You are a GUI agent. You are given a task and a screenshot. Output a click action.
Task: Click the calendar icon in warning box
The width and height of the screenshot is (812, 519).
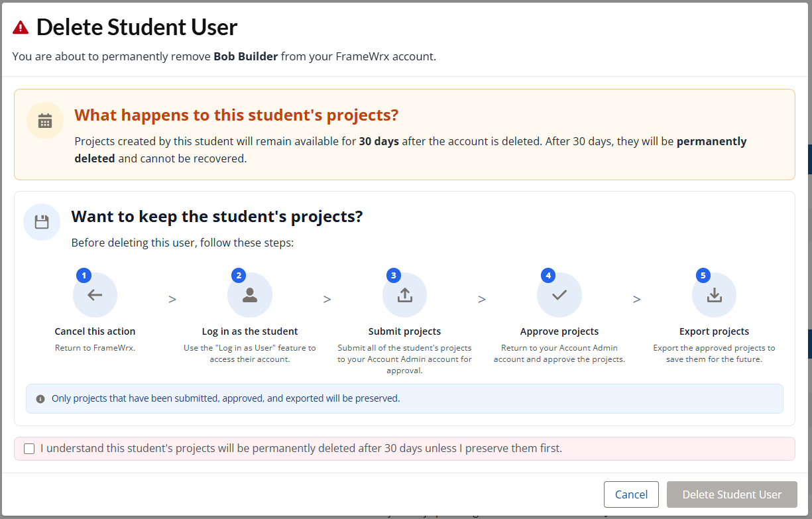coord(45,121)
